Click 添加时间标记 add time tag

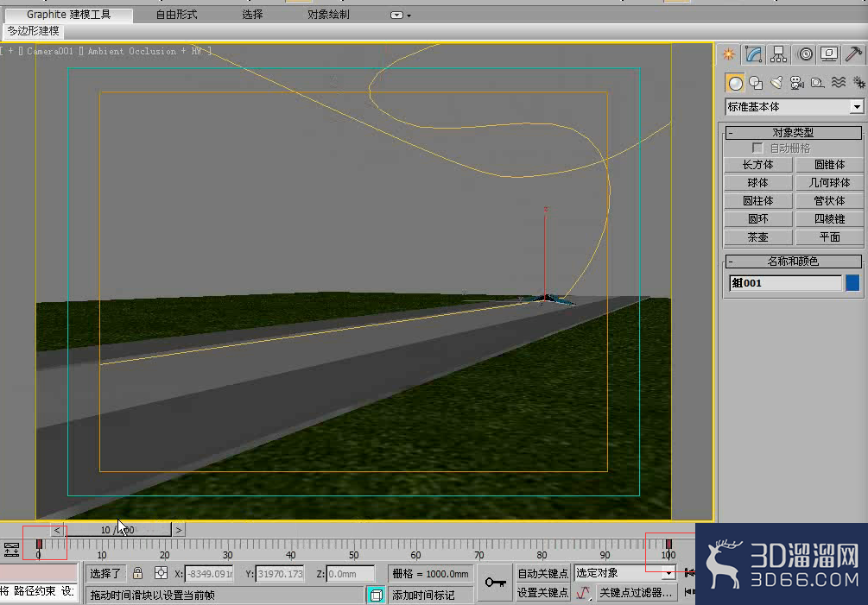(431, 595)
